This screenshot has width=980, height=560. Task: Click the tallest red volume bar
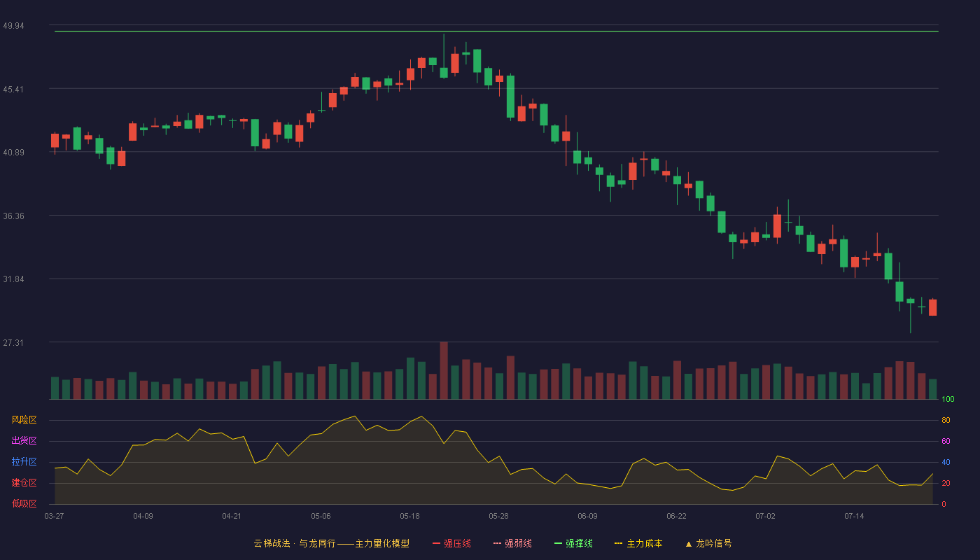pos(444,370)
